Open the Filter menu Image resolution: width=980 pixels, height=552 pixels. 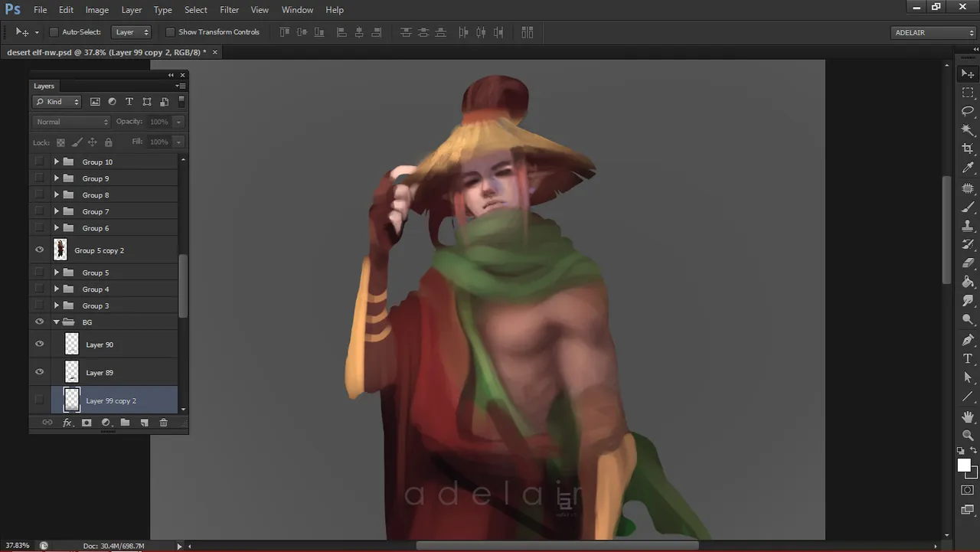click(x=229, y=10)
